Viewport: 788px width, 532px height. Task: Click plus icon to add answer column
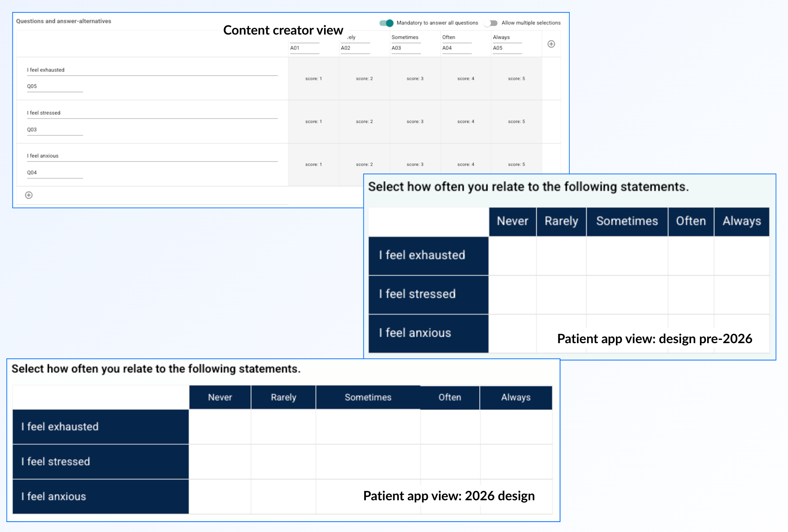(551, 44)
